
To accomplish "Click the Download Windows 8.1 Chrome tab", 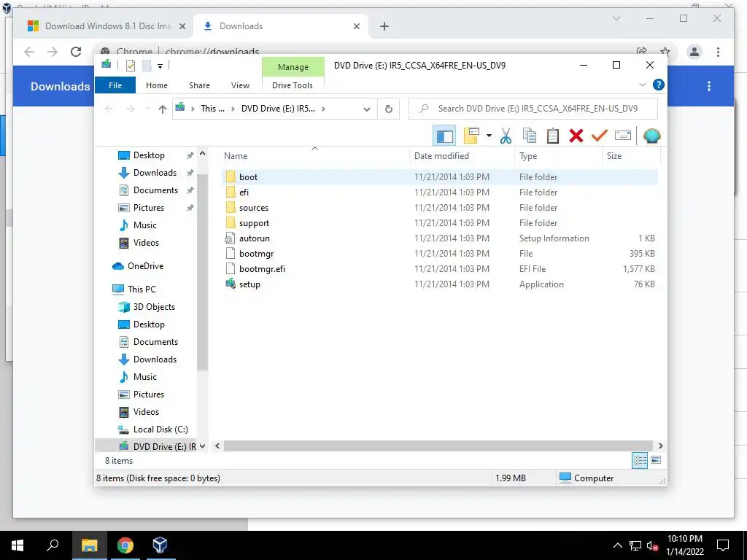I will 107,26.
